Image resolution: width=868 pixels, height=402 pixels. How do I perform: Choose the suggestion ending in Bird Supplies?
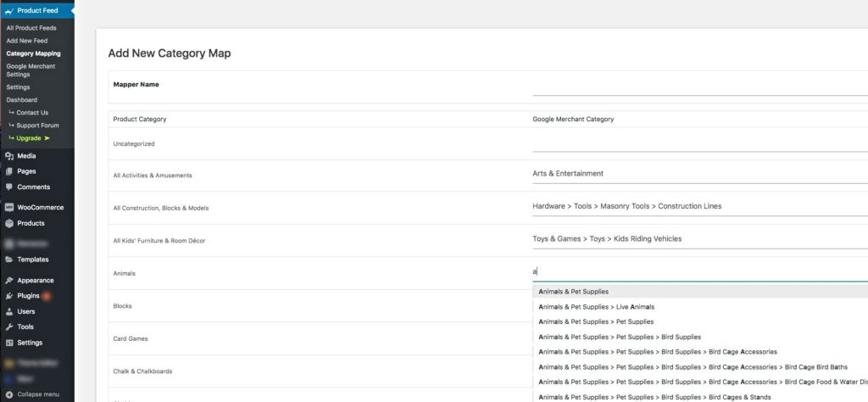(x=699, y=337)
